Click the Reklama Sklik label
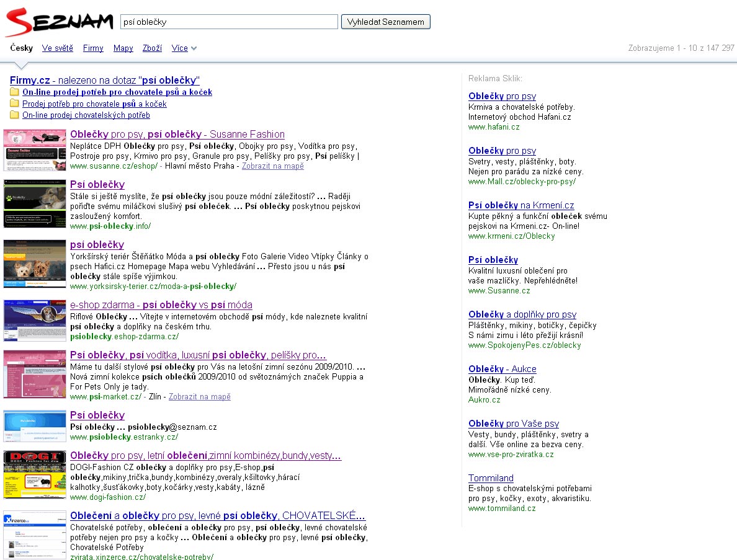 tap(496, 79)
